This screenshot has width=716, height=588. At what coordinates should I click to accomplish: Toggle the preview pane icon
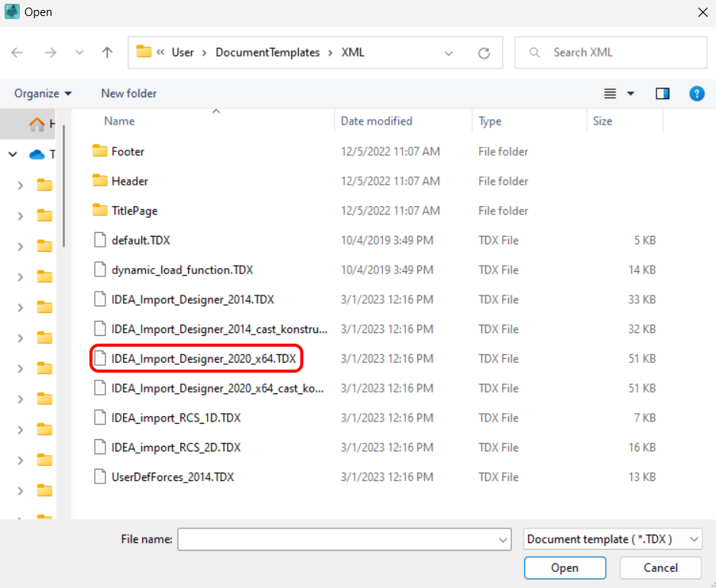(x=663, y=93)
